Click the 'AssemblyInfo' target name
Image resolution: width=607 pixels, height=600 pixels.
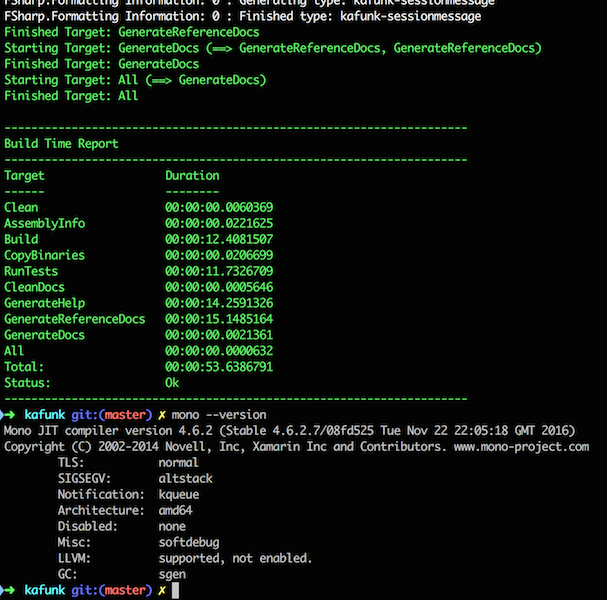click(x=45, y=223)
